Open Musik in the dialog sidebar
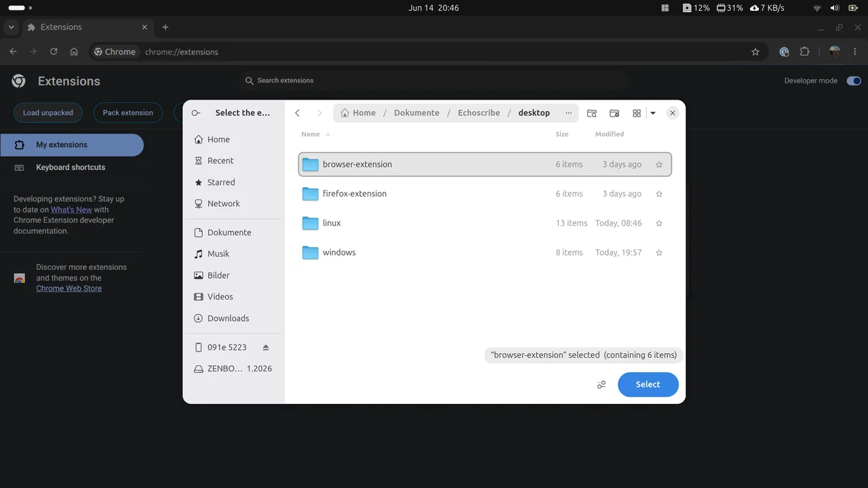 (x=234, y=253)
